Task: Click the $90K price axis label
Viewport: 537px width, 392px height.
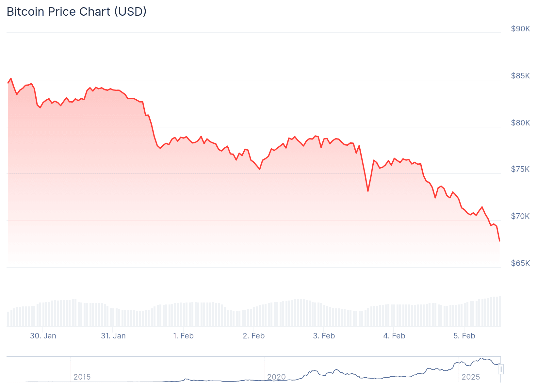Action: 520,29
